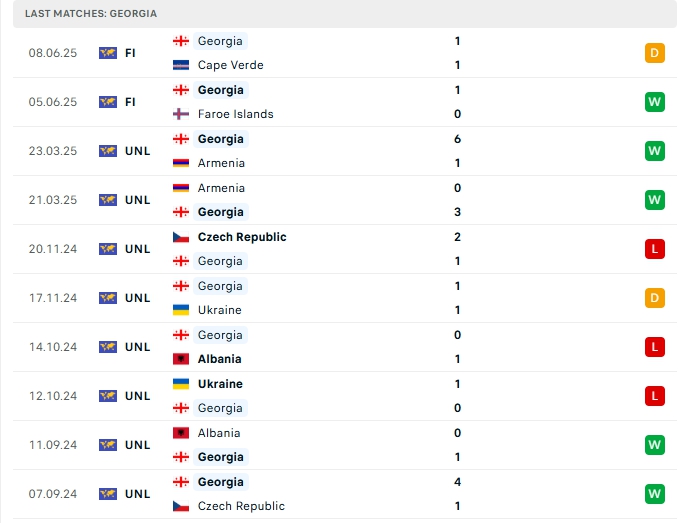Click the Cape Verde flag icon
This screenshot has width=688, height=523.
(x=181, y=65)
